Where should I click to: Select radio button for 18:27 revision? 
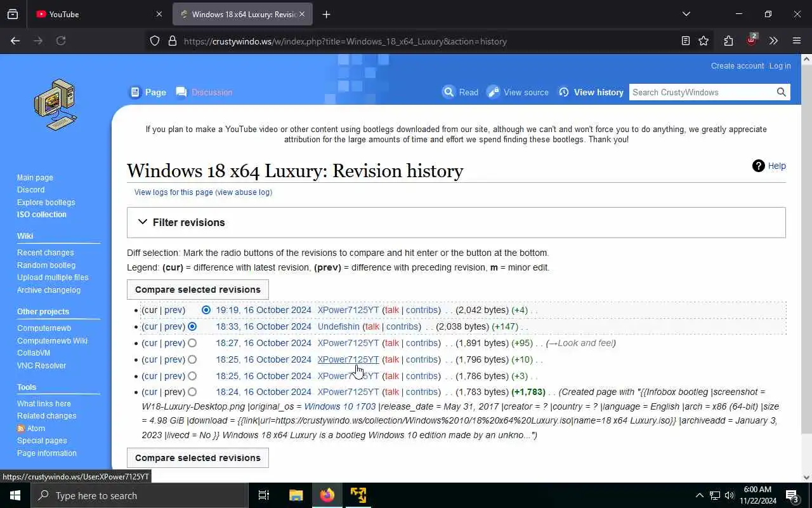[192, 343]
